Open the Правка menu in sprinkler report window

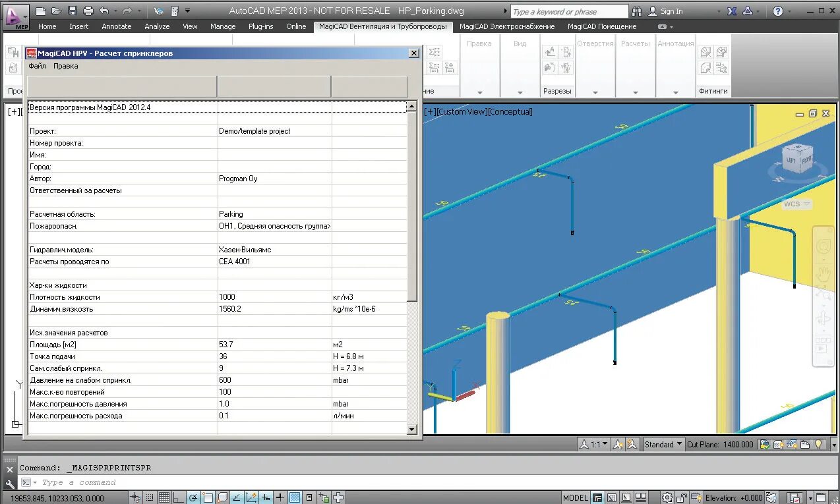[65, 66]
